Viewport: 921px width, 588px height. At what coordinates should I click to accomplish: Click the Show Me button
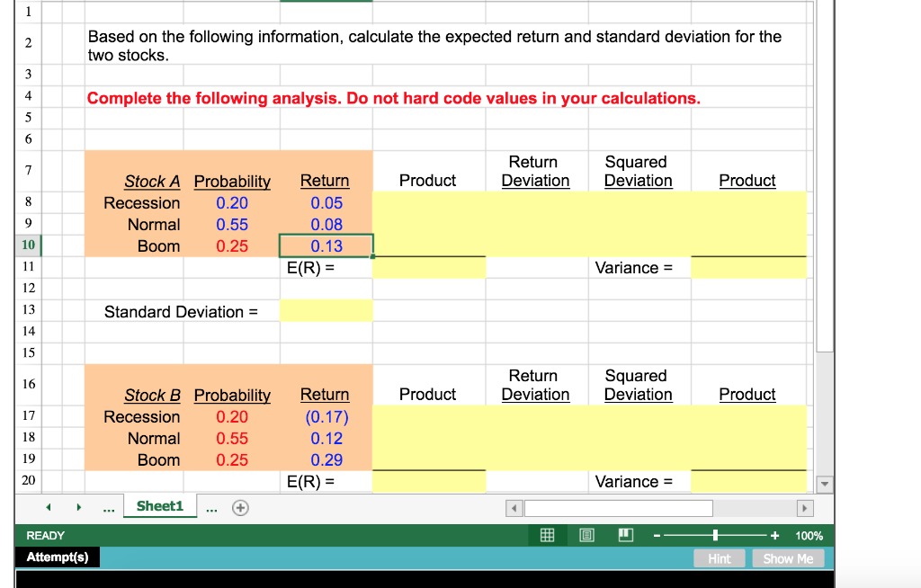788,558
